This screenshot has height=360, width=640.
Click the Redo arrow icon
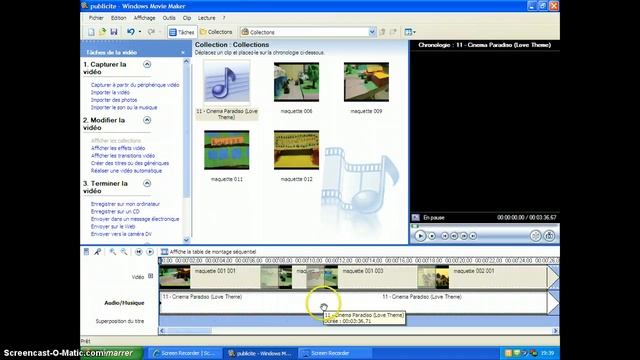tap(151, 32)
